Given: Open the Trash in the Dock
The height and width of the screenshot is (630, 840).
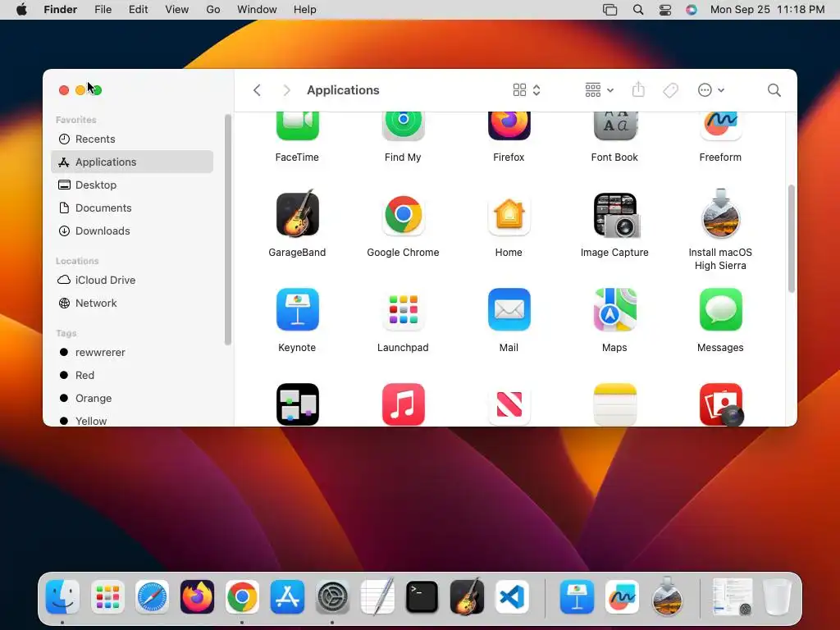Looking at the screenshot, I should click(x=777, y=597).
